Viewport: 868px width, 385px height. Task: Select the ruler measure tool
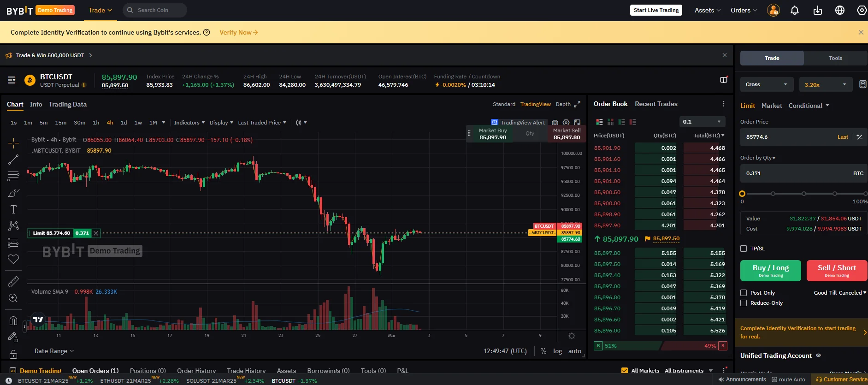click(x=13, y=281)
